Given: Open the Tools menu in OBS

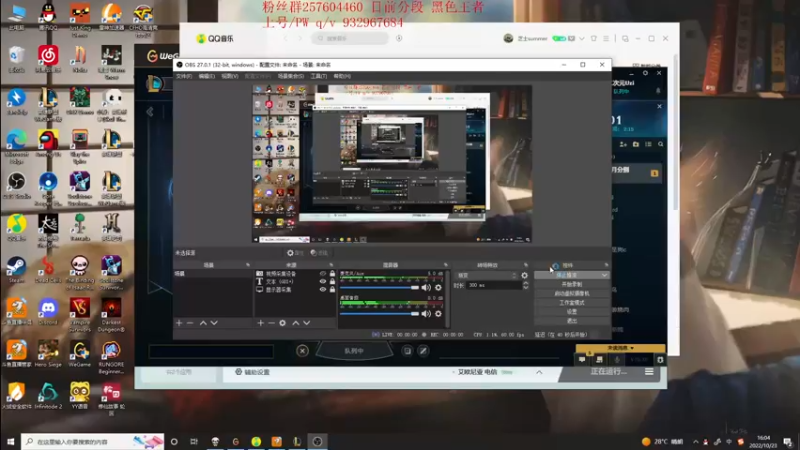Looking at the screenshot, I should click(319, 76).
